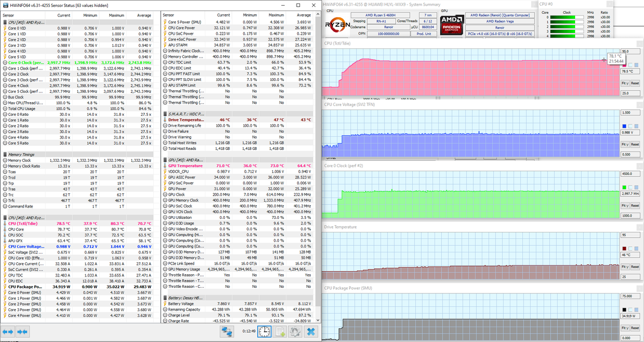Open sensor settings gear icon
The width and height of the screenshot is (644, 342).
coord(295,331)
